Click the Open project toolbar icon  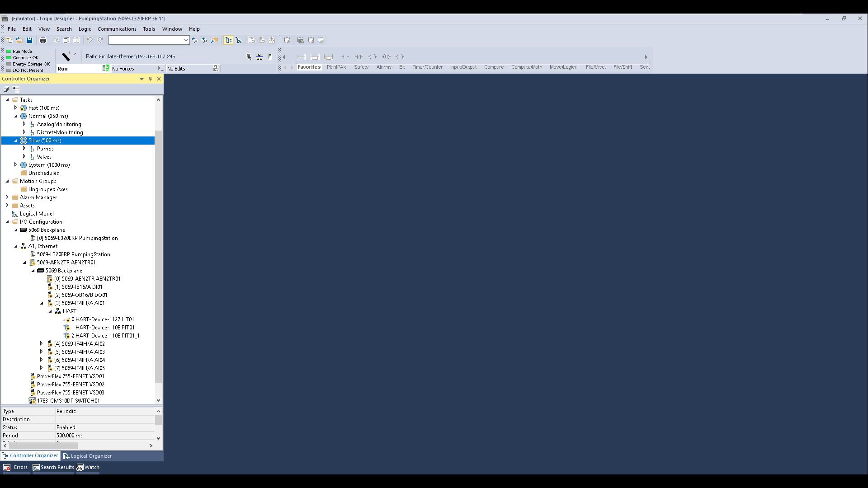(x=19, y=40)
